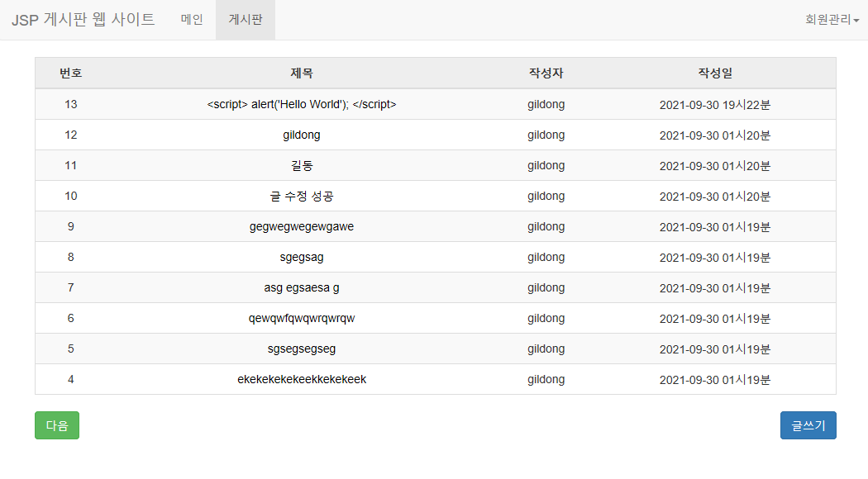Click author gildong in row 9
Viewport: 868px width, 479px height.
pyautogui.click(x=546, y=227)
